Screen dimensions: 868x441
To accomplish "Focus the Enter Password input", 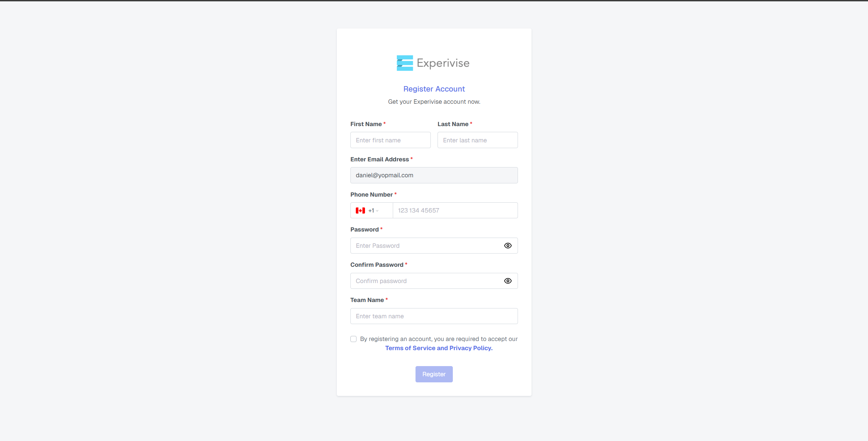I will point(426,246).
